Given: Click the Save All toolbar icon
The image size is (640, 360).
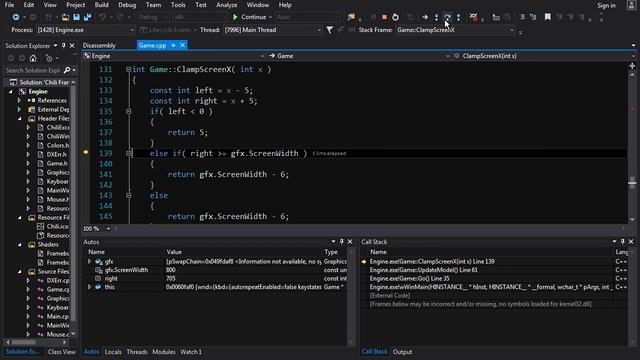Looking at the screenshot, I should 87,17.
